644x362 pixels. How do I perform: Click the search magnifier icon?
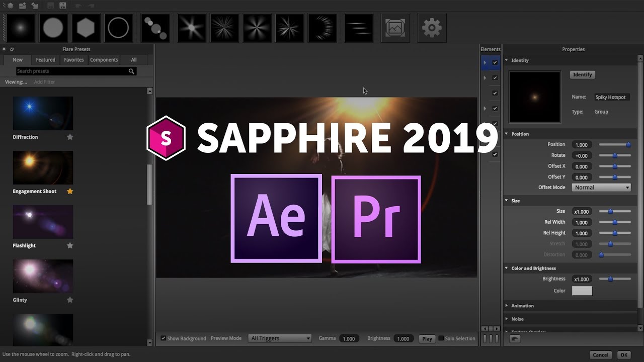pyautogui.click(x=131, y=71)
